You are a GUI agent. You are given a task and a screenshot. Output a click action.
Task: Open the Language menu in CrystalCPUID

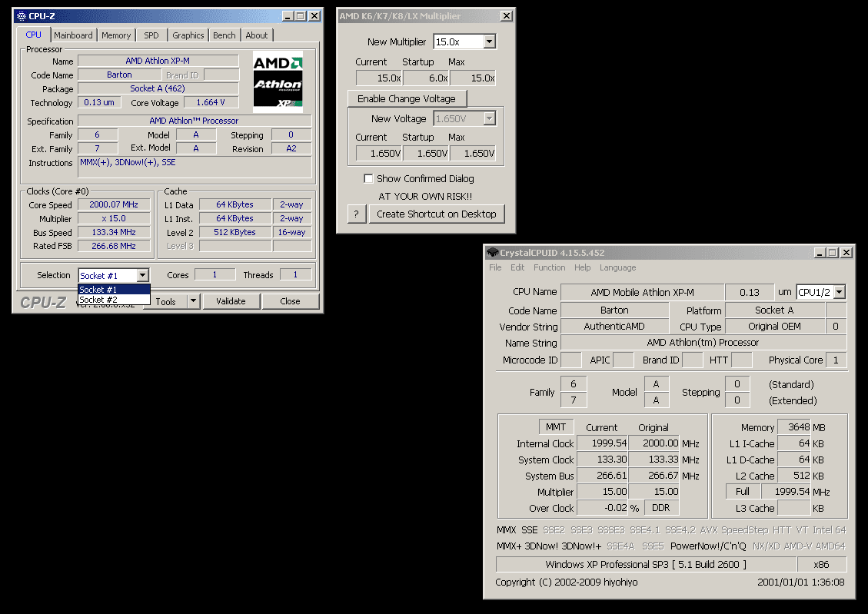click(618, 267)
